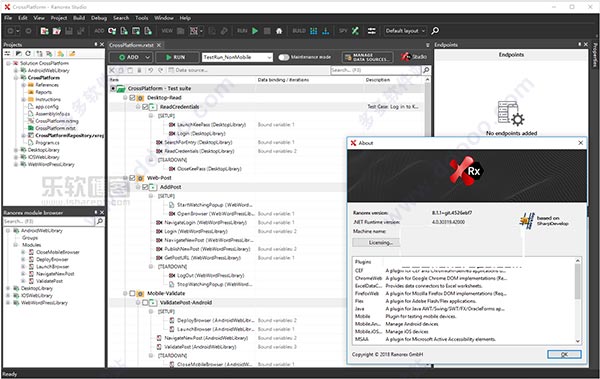The height and width of the screenshot is (379, 600).
Task: Open Ranorex Studio logo link in test suite
Action: tap(414, 57)
